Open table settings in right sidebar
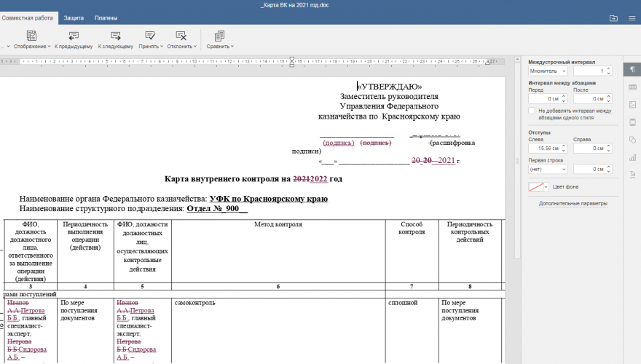This screenshot has width=641, height=364. tap(632, 87)
